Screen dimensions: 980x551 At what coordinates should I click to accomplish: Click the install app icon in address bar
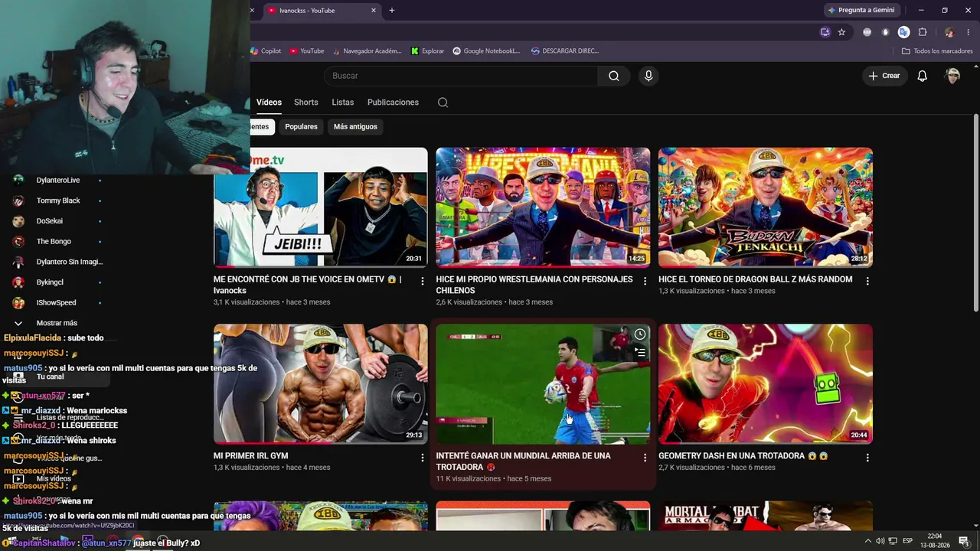click(825, 32)
